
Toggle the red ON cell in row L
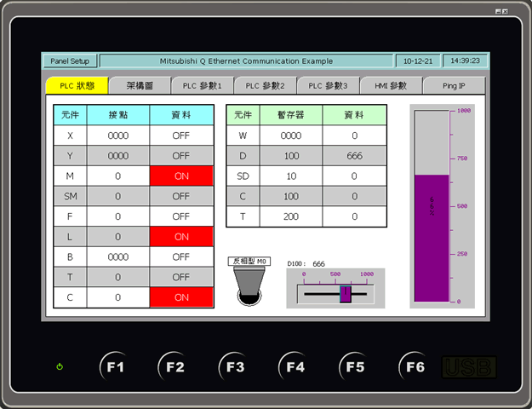pyautogui.click(x=181, y=236)
